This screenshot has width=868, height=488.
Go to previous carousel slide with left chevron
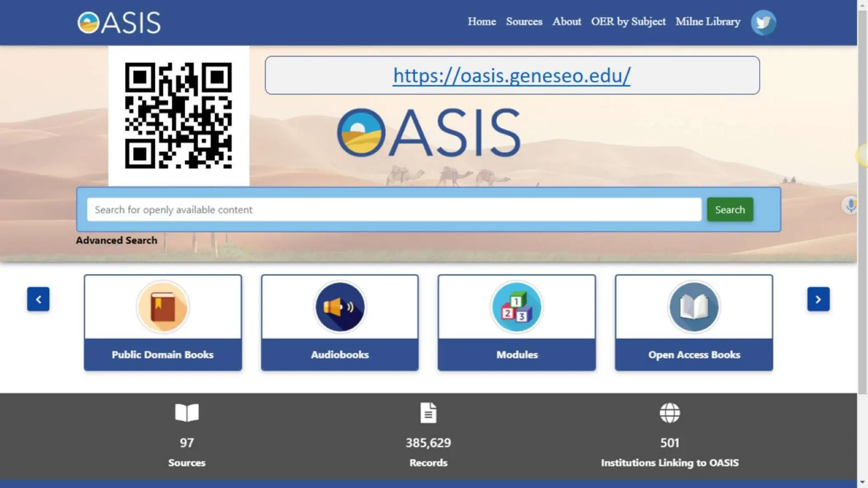click(x=38, y=299)
